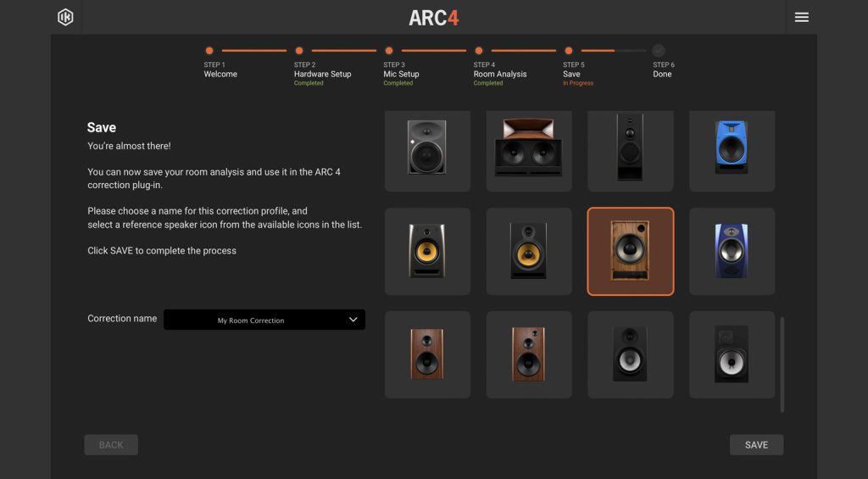This screenshot has height=479, width=868.
Task: Jump to Step 2 Hardware Setup
Action: point(299,51)
